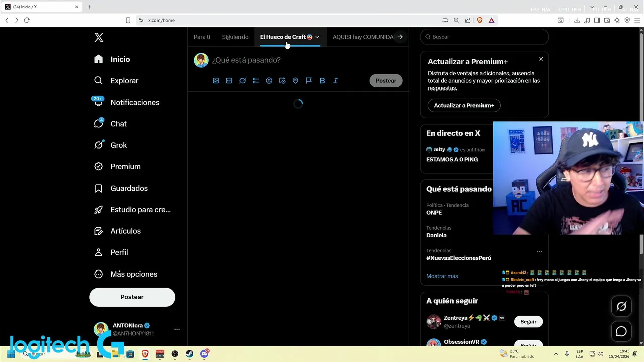Image resolution: width=644 pixels, height=362 pixels.
Task: Switch to Para ti tab
Action: tap(202, 37)
